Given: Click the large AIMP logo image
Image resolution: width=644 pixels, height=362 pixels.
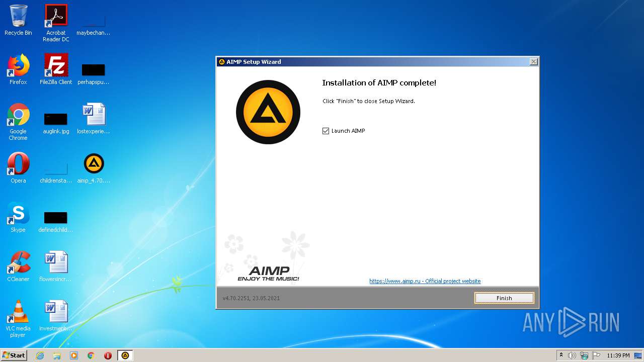Looking at the screenshot, I should 268,112.
